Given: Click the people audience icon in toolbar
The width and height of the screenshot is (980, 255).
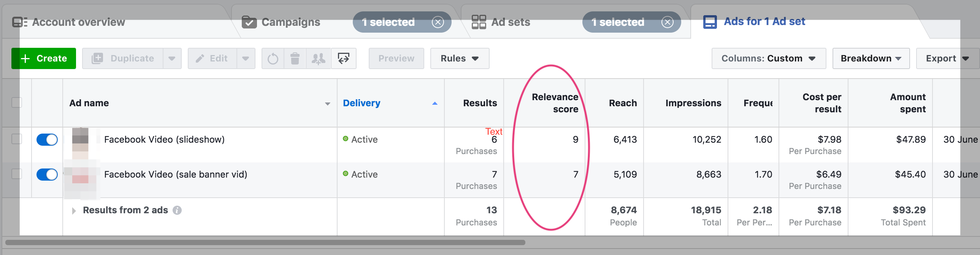Looking at the screenshot, I should 319,58.
